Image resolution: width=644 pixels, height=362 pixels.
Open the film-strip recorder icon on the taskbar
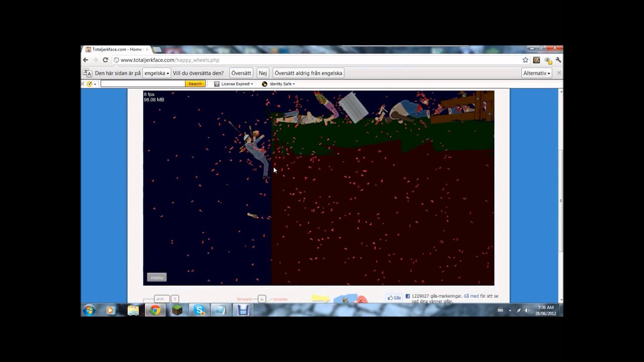coord(243,310)
